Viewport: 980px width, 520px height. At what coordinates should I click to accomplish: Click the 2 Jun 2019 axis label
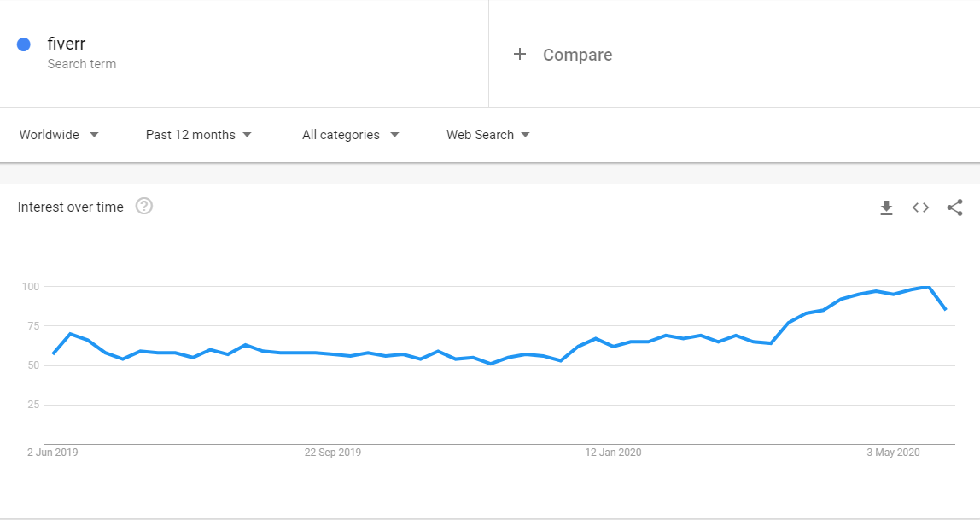click(x=53, y=453)
